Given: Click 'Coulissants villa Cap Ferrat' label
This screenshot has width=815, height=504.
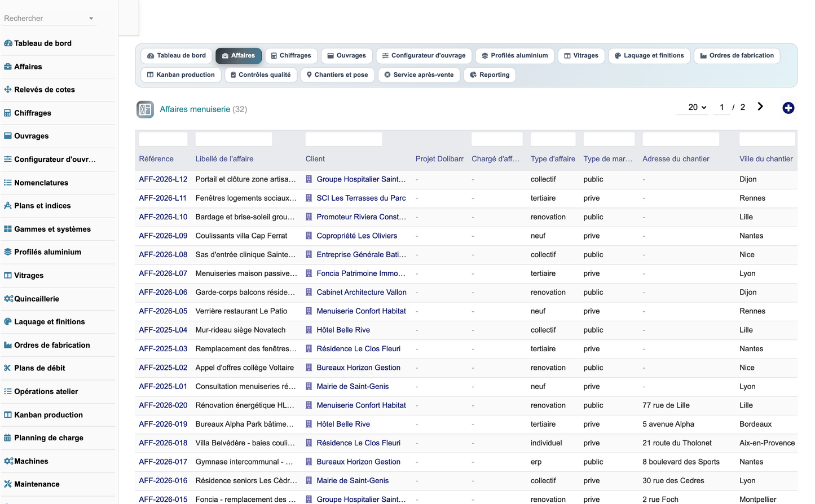Looking at the screenshot, I should [x=241, y=236].
